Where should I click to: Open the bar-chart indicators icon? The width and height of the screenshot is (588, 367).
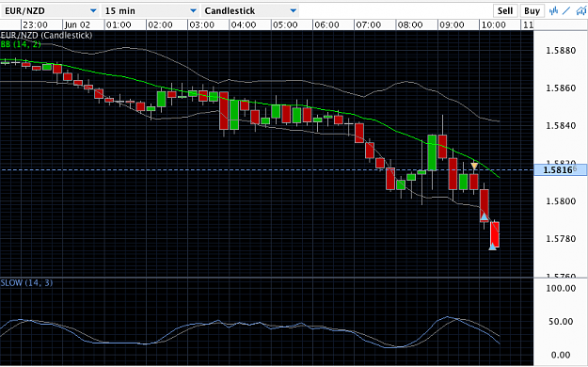[x=553, y=11]
